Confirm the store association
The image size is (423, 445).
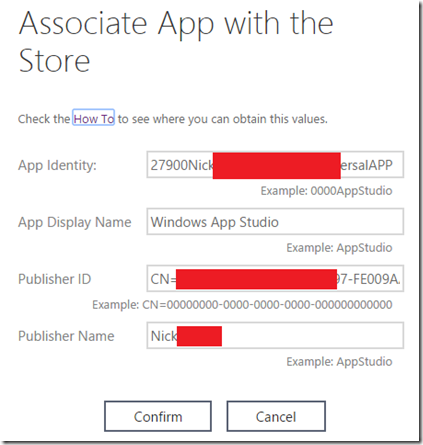pos(158,416)
